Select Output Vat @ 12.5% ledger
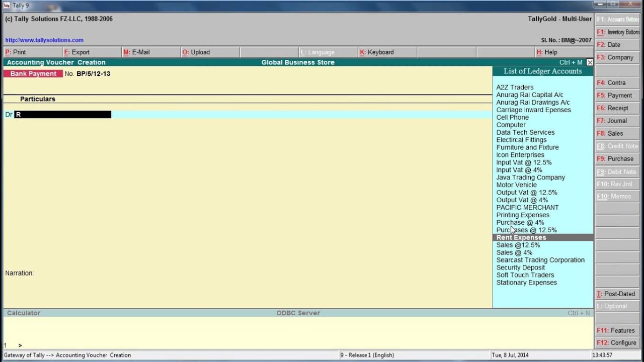644x362 pixels. point(526,193)
